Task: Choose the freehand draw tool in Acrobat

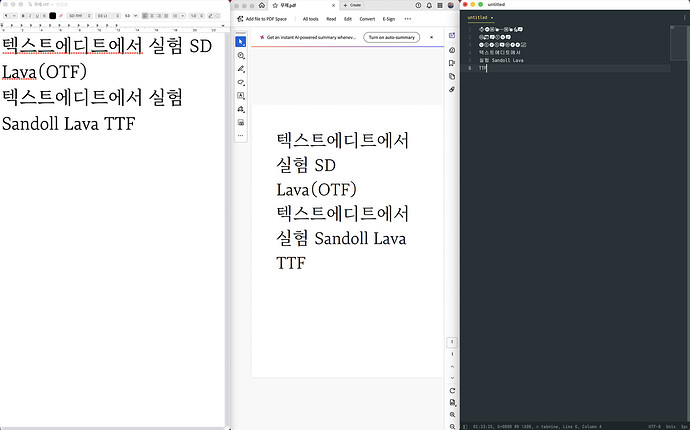Action: click(241, 82)
